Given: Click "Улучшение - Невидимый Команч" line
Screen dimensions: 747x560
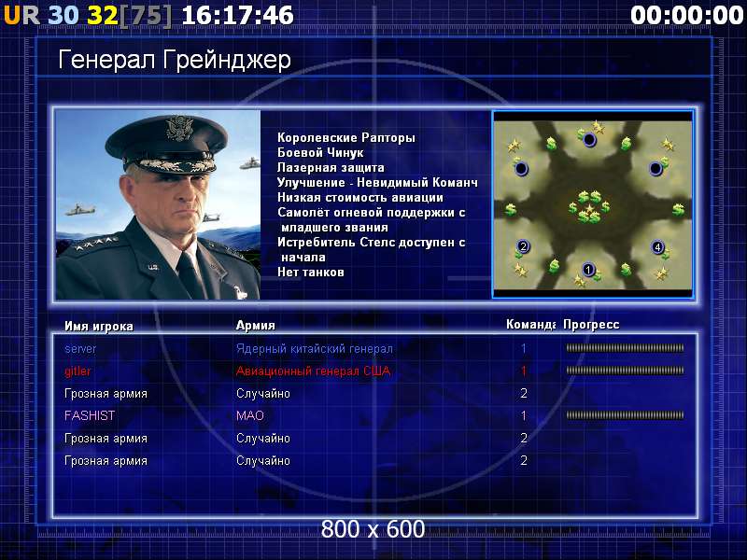Looking at the screenshot, I should coord(377,182).
